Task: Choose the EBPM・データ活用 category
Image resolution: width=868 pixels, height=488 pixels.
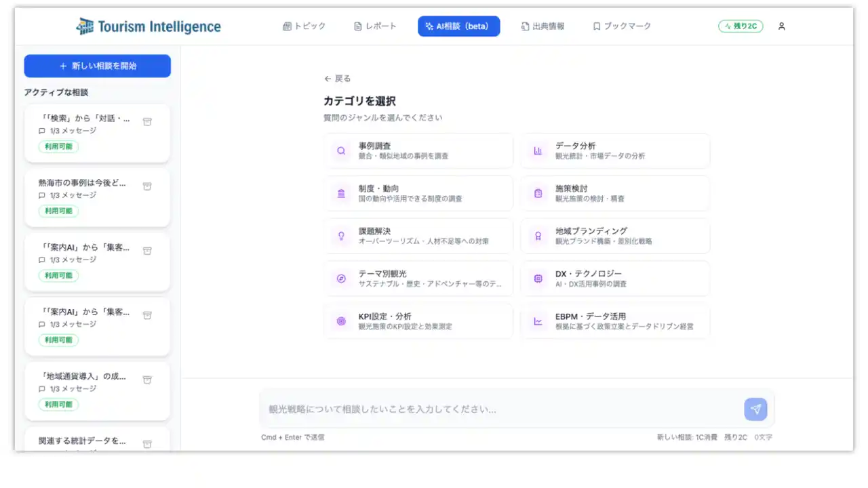Action: coord(615,321)
